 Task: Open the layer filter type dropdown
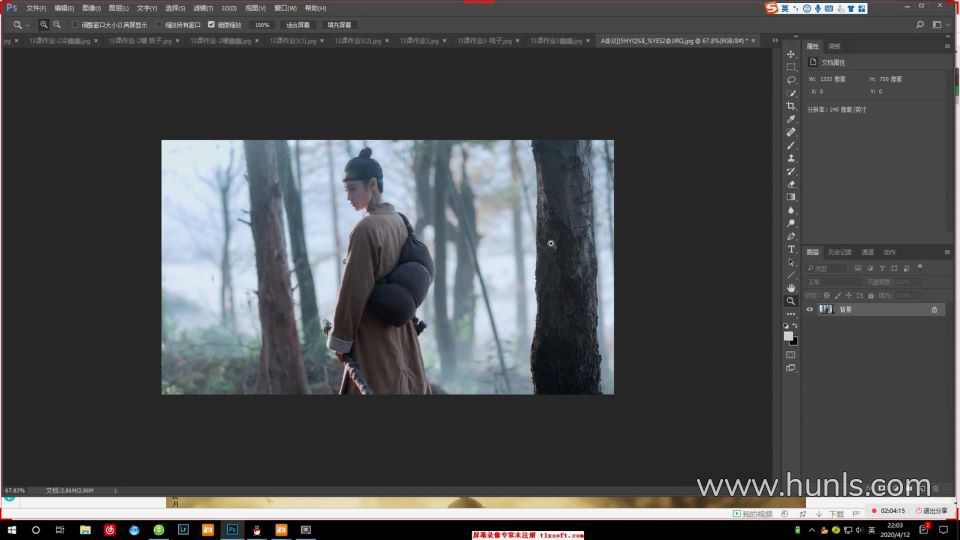pyautogui.click(x=827, y=268)
